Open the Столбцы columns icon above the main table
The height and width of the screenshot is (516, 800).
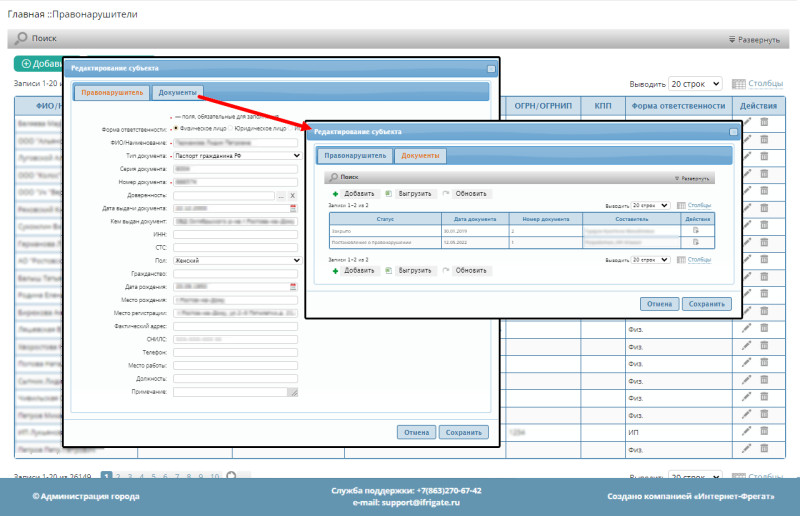click(x=739, y=85)
